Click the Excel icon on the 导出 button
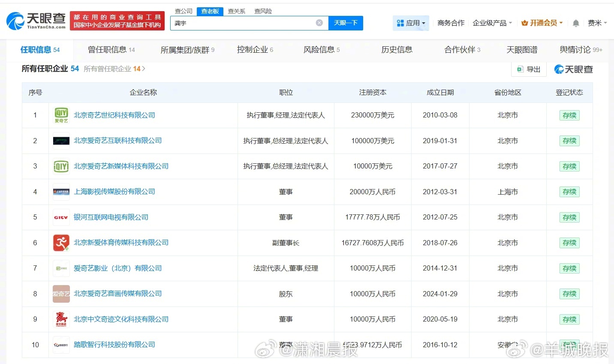Viewport: 614px width, 364px height. coord(521,69)
